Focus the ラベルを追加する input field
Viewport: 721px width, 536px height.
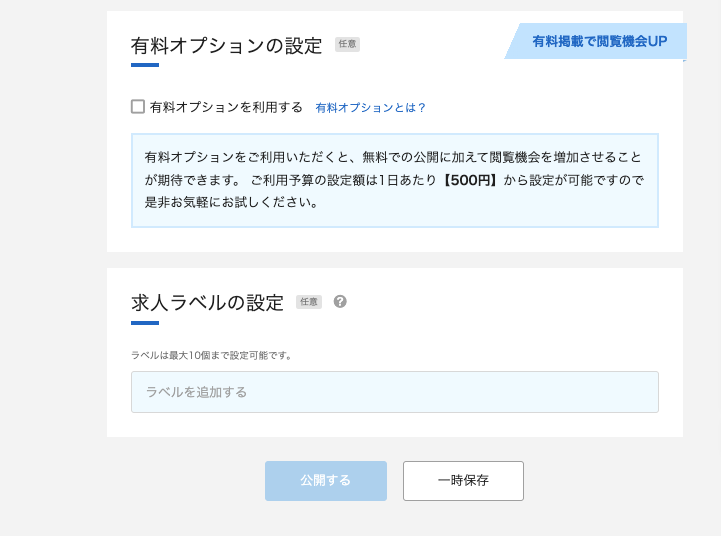coord(394,392)
